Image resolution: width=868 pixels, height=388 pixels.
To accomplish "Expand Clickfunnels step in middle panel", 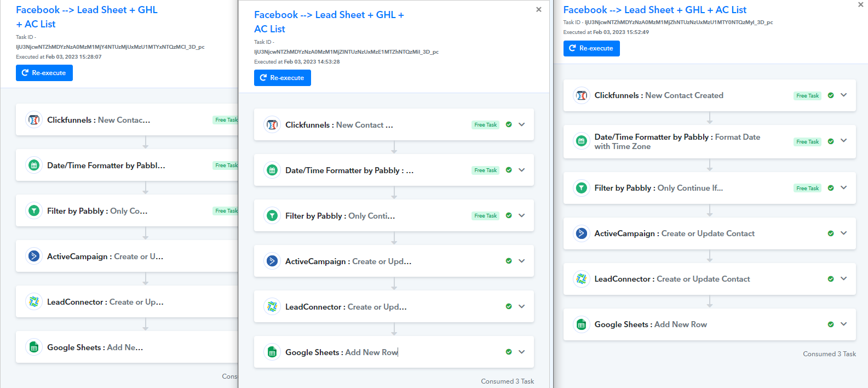I will [522, 124].
